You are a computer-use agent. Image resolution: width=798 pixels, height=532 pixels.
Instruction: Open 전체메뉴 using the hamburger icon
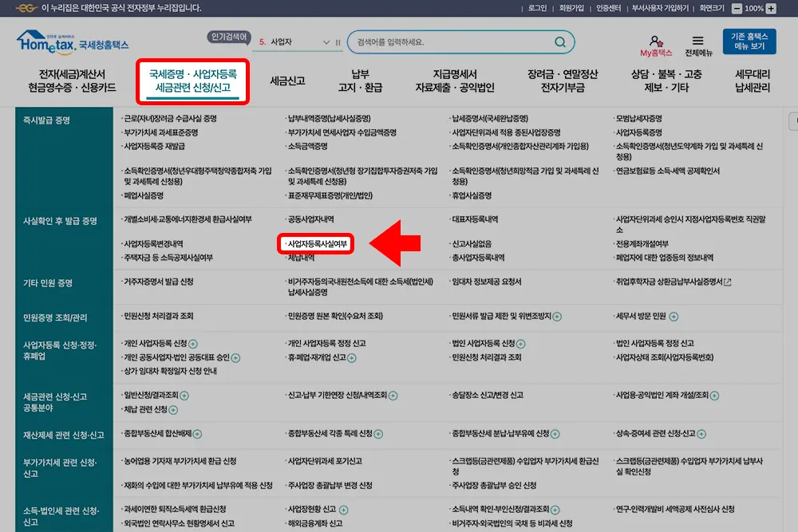[697, 38]
